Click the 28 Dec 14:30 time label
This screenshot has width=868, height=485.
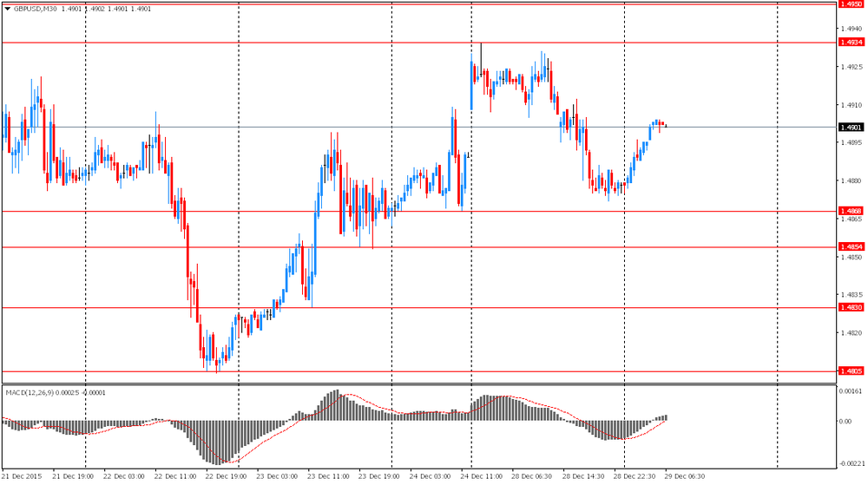tap(583, 476)
